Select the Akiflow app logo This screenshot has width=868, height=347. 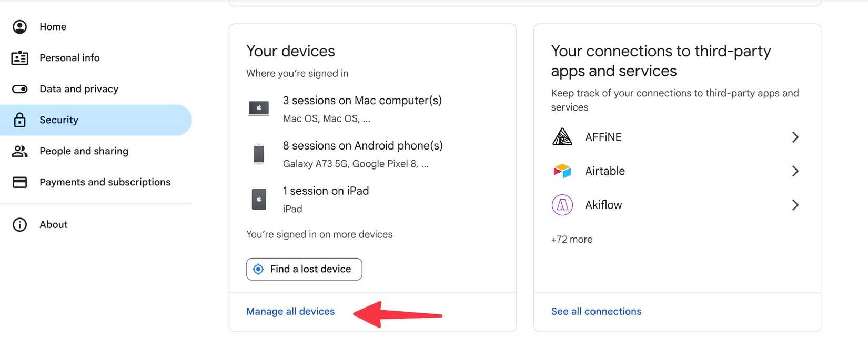click(562, 205)
